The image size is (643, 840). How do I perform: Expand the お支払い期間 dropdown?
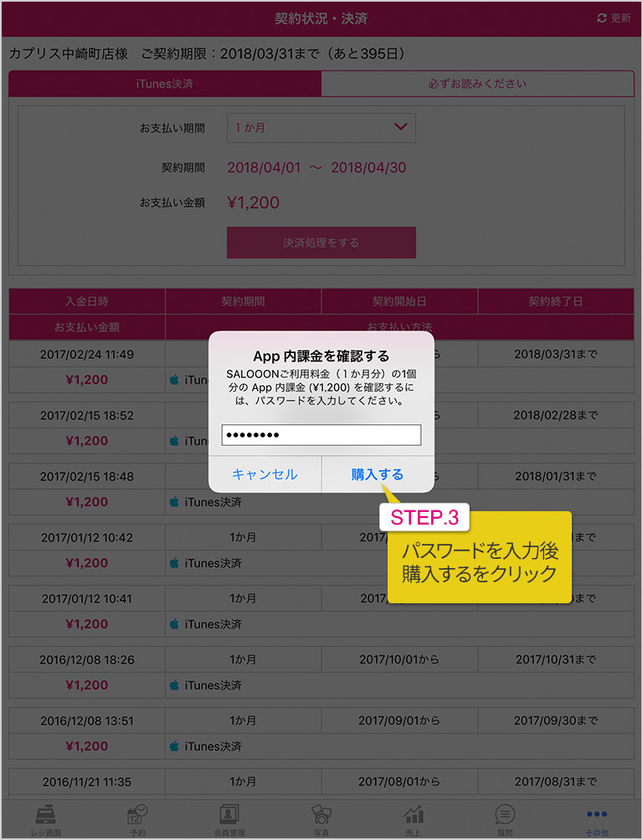pos(321,127)
